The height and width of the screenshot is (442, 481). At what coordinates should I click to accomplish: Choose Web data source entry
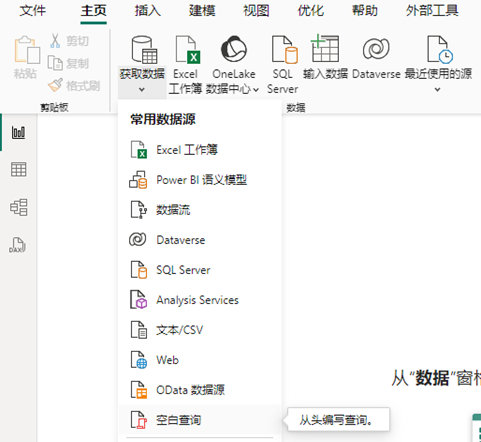(x=200, y=360)
